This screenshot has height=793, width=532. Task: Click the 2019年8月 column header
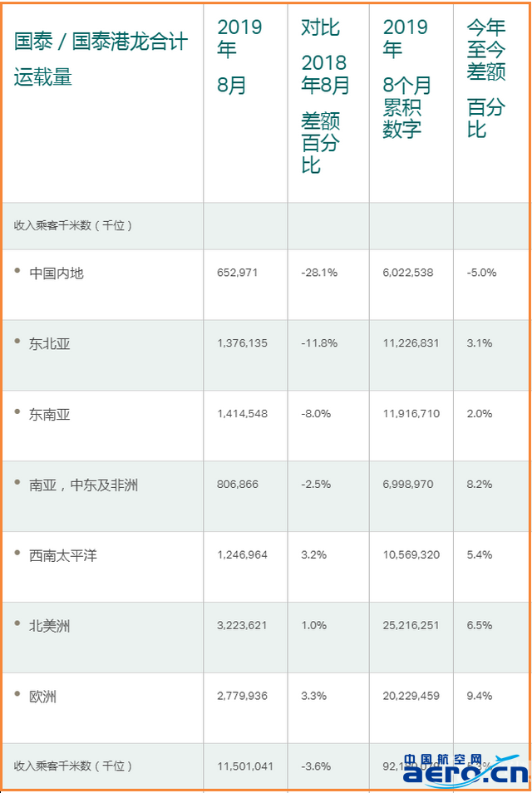tap(239, 57)
